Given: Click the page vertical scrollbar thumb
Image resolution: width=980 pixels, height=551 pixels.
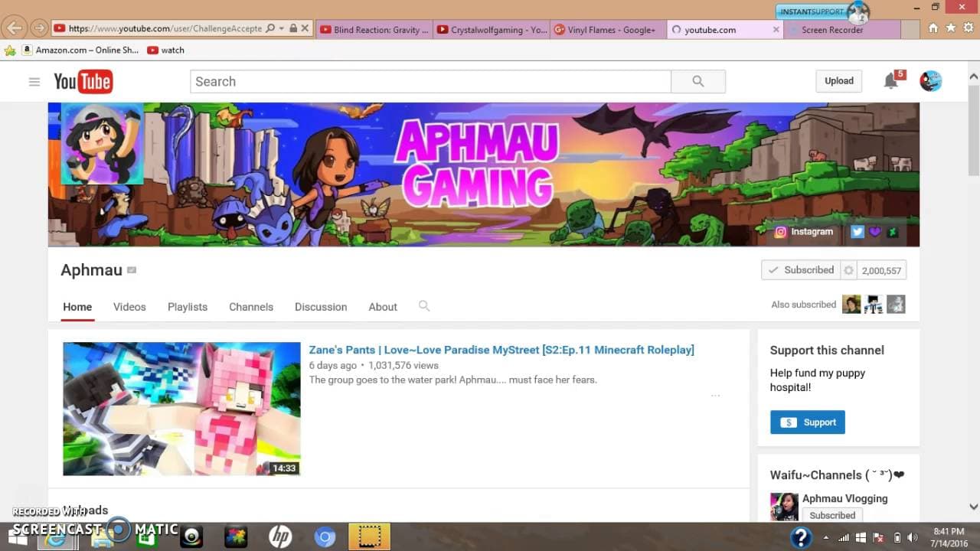Looking at the screenshot, I should pyautogui.click(x=973, y=130).
